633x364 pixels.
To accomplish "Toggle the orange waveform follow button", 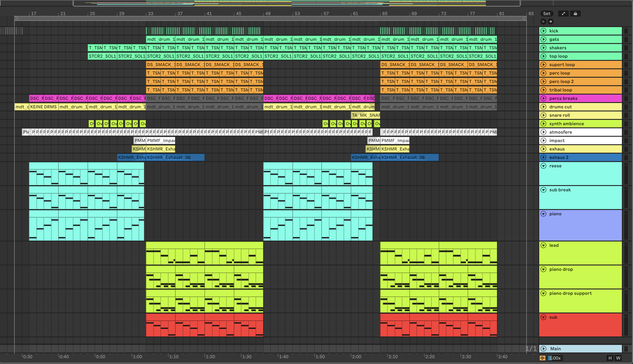I will click(x=542, y=358).
